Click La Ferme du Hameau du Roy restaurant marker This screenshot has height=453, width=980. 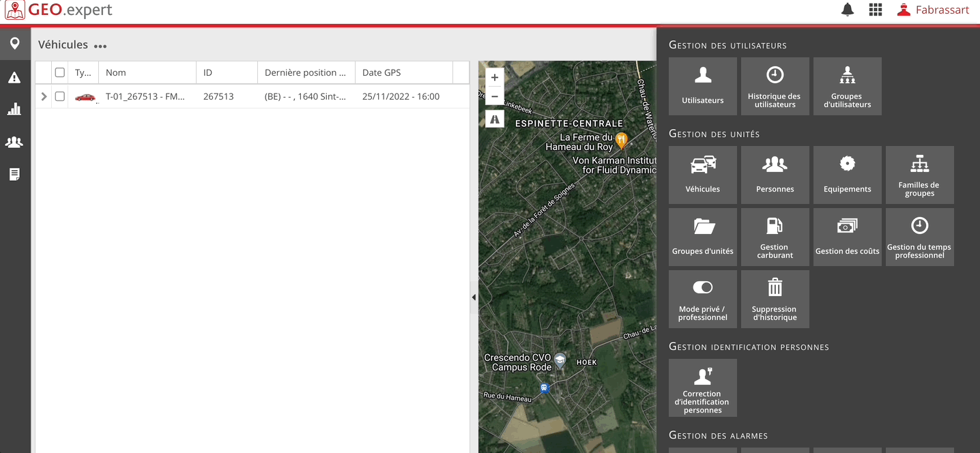pos(621,141)
